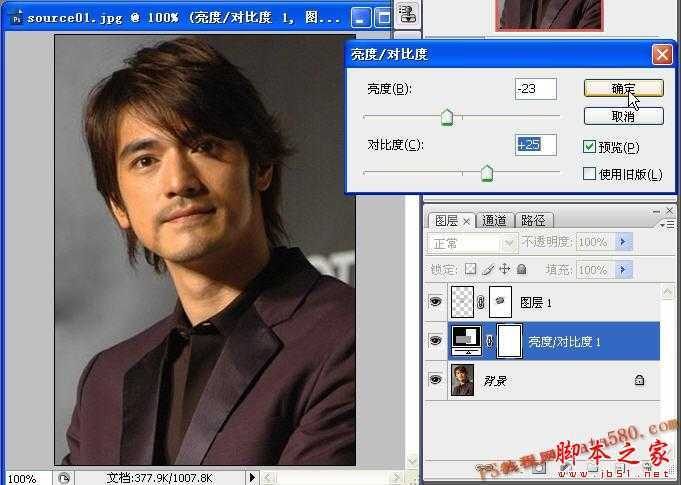Click the 背景 layer lock icon
This screenshot has height=485, width=681.
[x=639, y=380]
